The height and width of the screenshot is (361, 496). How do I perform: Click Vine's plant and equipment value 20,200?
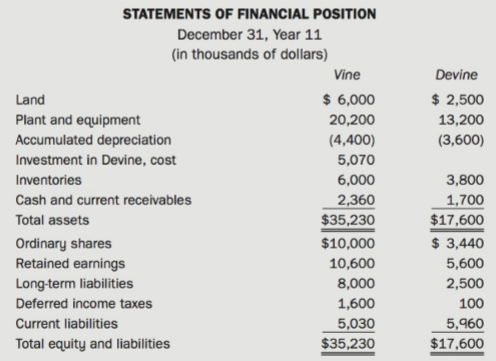pos(352,120)
